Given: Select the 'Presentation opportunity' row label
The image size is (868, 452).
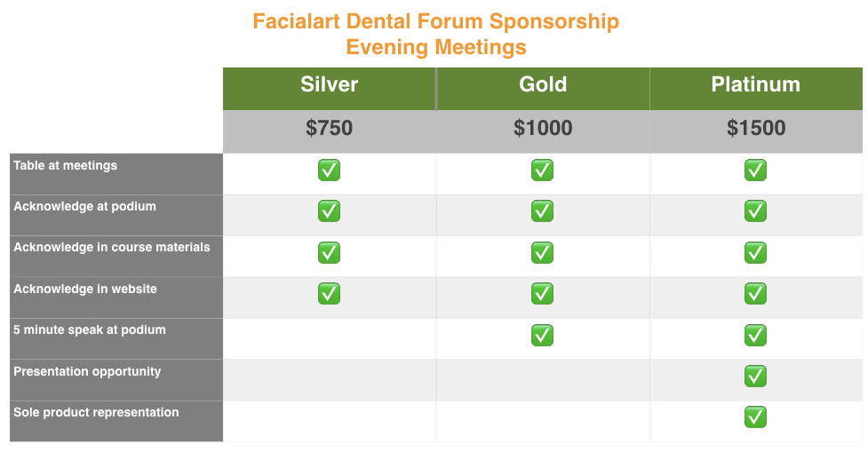Looking at the screenshot, I should point(87,372).
